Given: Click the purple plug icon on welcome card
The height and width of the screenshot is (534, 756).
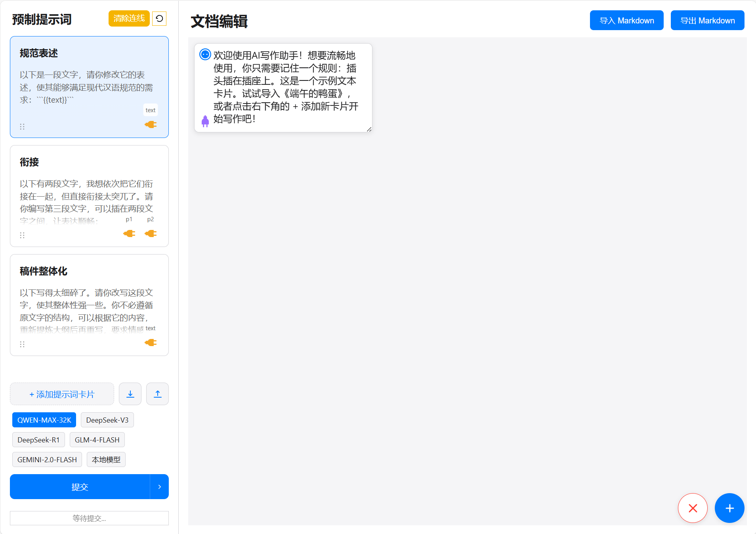Looking at the screenshot, I should tap(205, 121).
